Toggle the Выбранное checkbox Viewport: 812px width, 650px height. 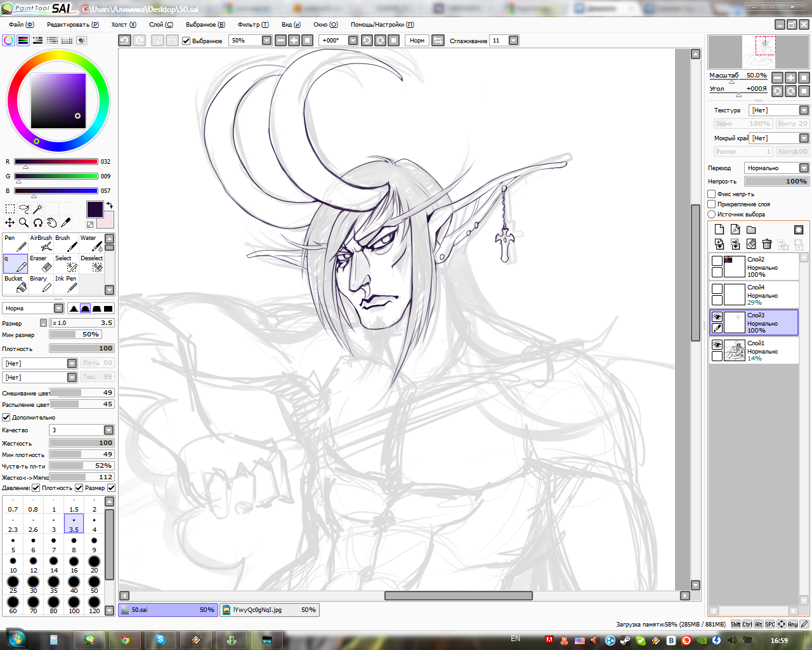pyautogui.click(x=187, y=41)
